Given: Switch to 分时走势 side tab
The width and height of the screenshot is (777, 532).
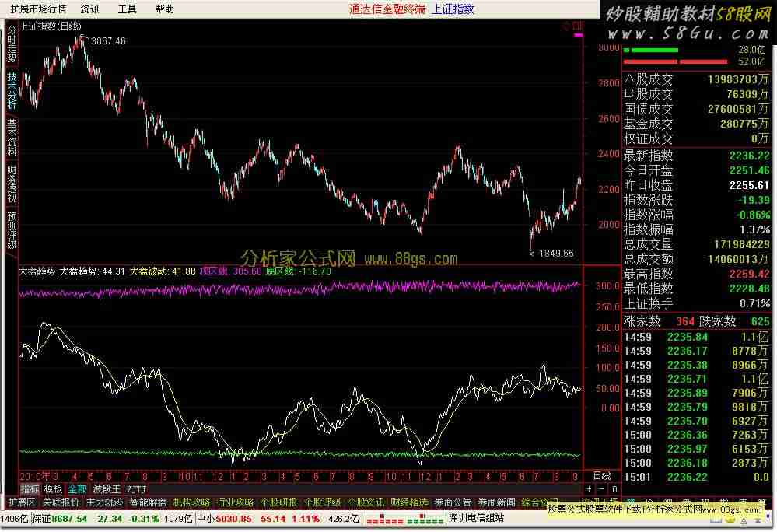Looking at the screenshot, I should [x=12, y=44].
